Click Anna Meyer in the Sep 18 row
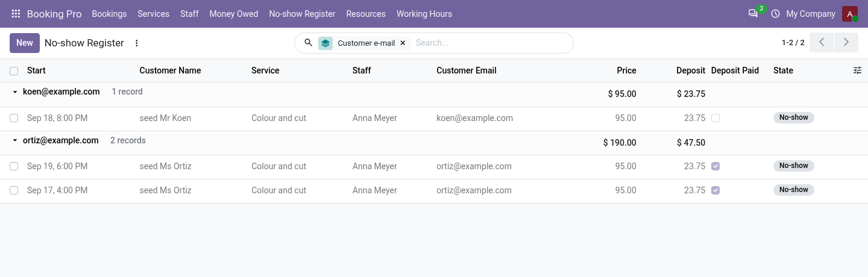This screenshot has height=277, width=868. [375, 118]
